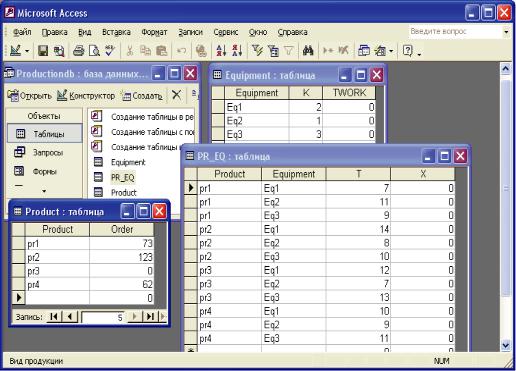Open the Сервис menu
Screen dimensions: 516x371
click(226, 32)
